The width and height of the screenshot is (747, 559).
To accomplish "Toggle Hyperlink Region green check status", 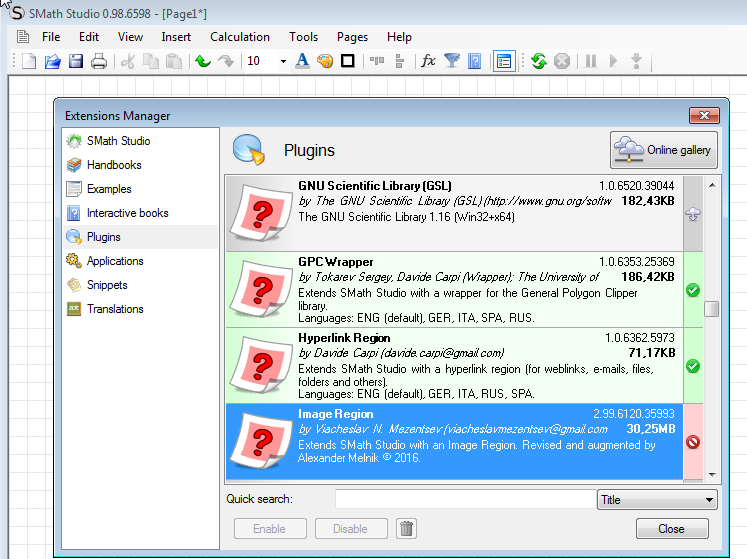I will [x=692, y=367].
